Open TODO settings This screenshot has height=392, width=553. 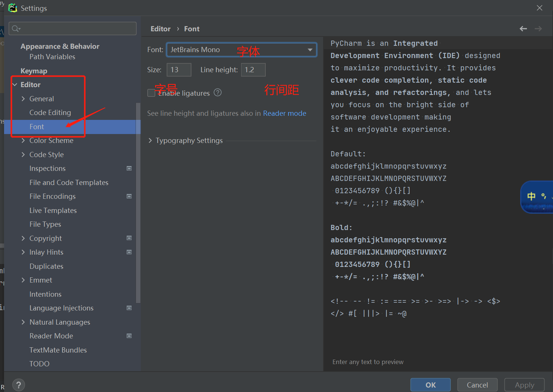pyautogui.click(x=39, y=364)
